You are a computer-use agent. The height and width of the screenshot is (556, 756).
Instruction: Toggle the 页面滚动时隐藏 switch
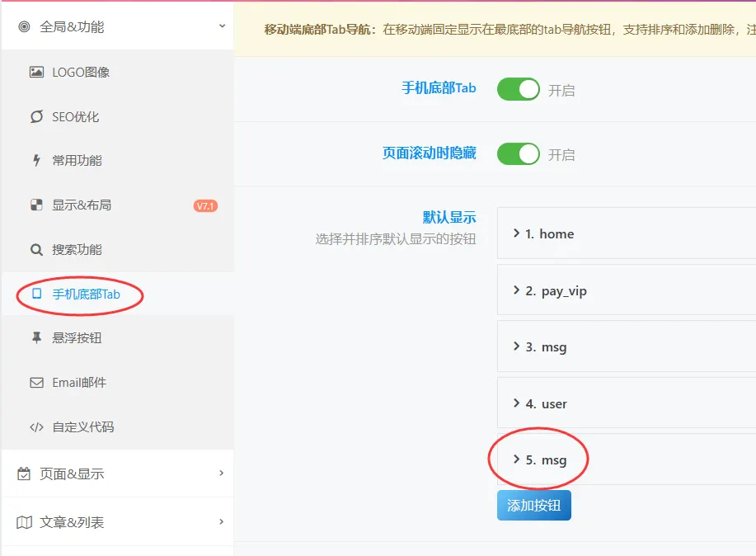pos(519,154)
